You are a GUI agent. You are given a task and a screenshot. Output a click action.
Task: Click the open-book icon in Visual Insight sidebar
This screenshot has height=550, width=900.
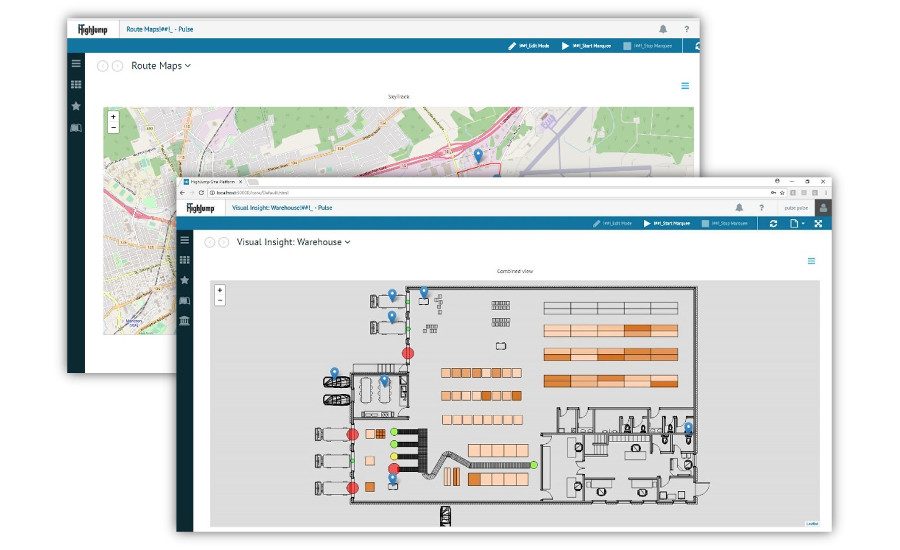(184, 300)
